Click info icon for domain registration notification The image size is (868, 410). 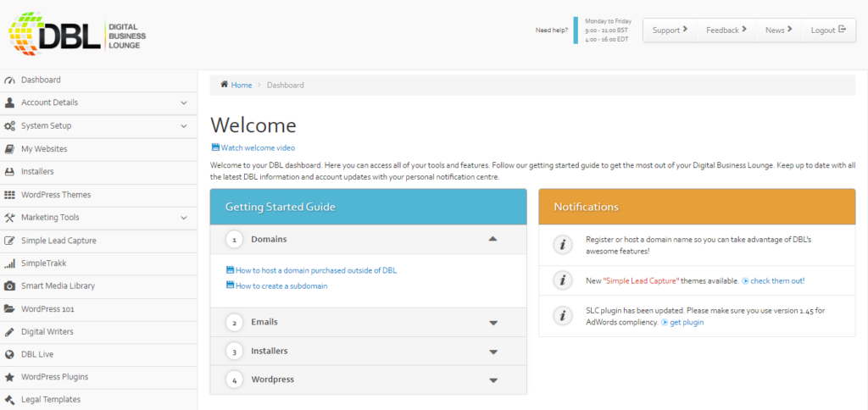(563, 245)
